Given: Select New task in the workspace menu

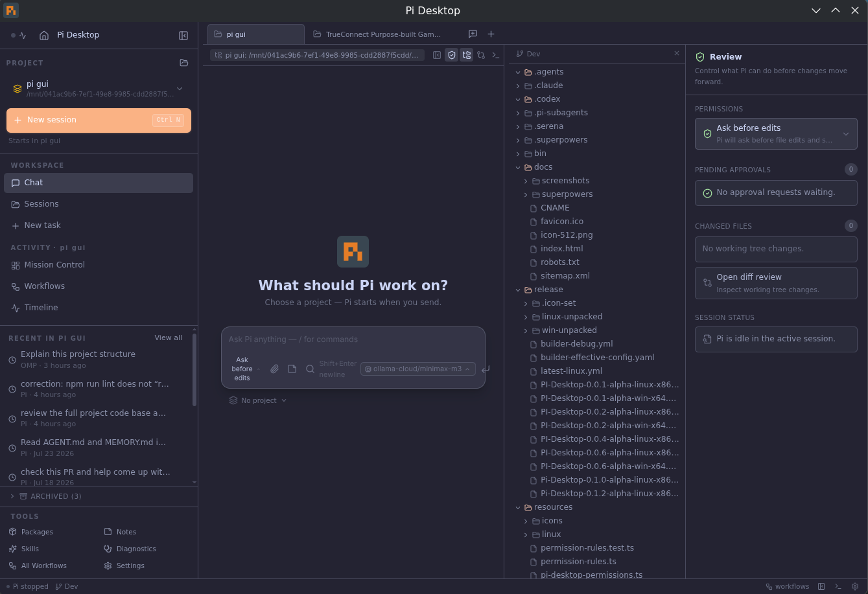Looking at the screenshot, I should point(99,225).
